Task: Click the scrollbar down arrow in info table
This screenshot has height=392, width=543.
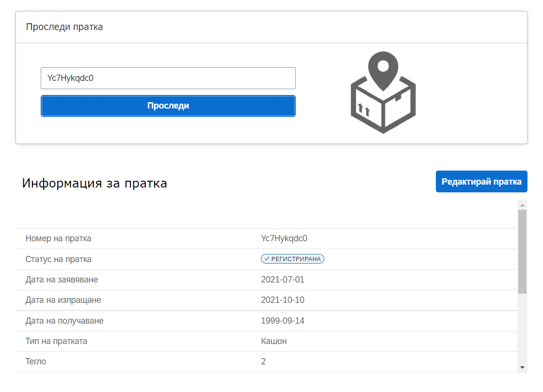Action: (x=522, y=367)
